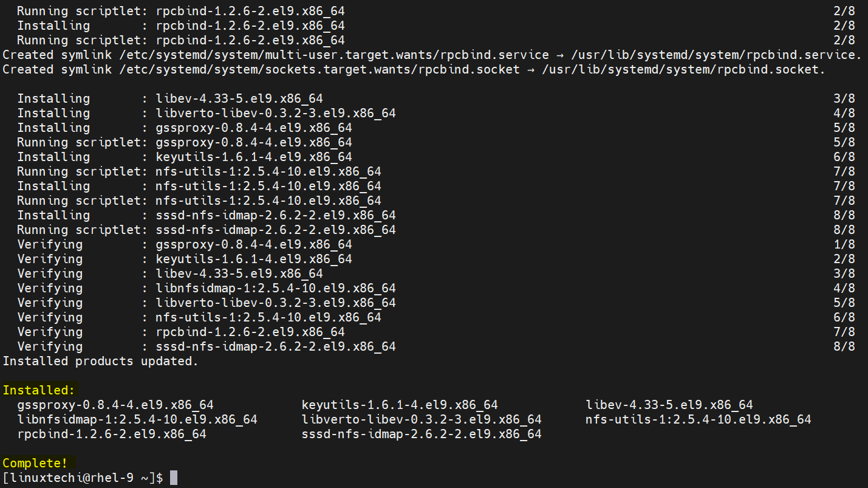
Task: Click the "Installed products updated." line
Action: (x=101, y=361)
